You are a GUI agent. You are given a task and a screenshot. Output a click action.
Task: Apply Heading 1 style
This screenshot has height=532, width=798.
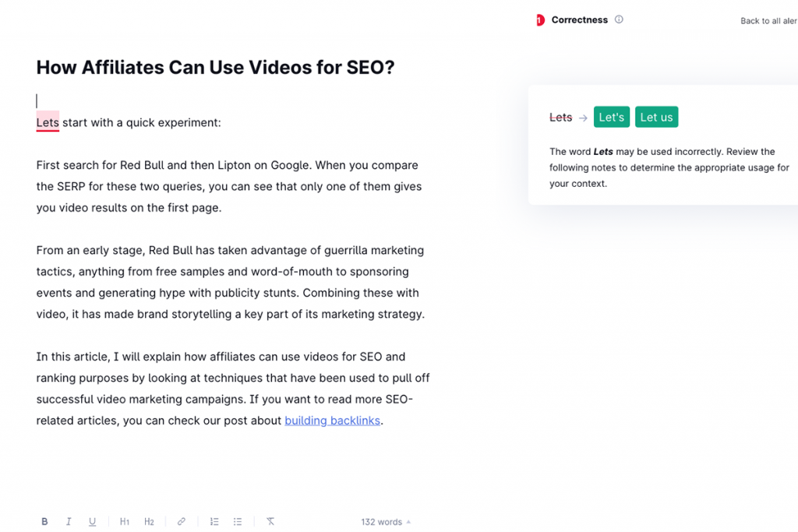[x=125, y=521]
